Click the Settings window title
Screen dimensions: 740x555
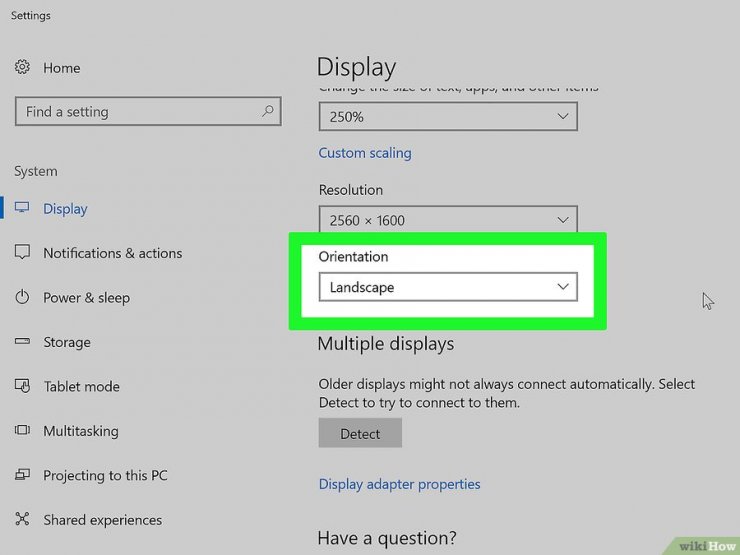[x=31, y=16]
